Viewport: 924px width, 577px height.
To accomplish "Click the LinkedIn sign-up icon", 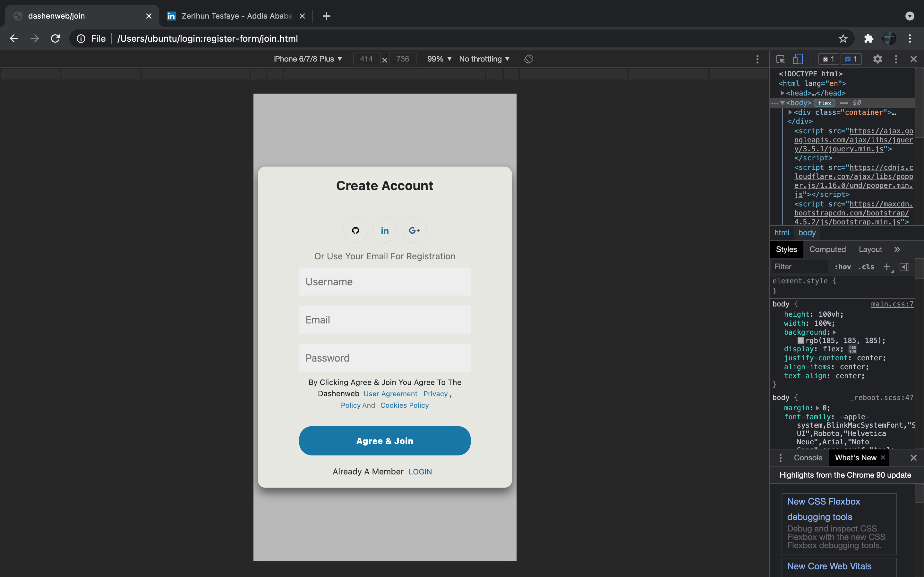I will [384, 230].
